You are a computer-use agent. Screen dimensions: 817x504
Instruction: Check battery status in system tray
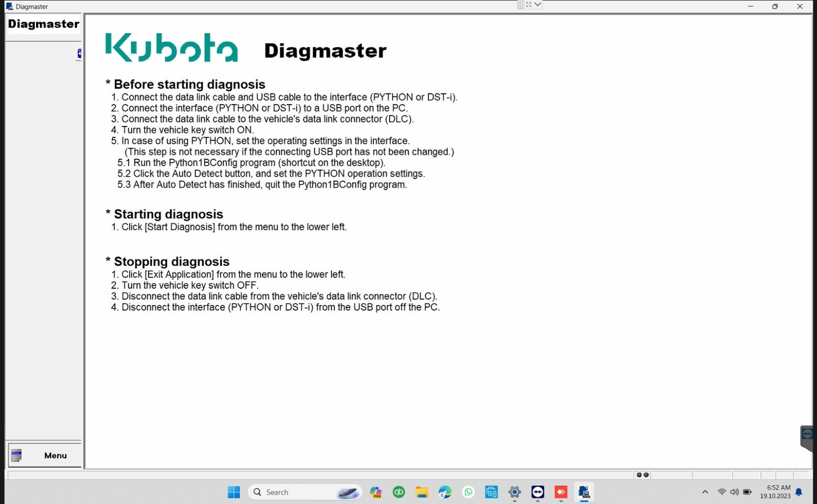click(747, 492)
